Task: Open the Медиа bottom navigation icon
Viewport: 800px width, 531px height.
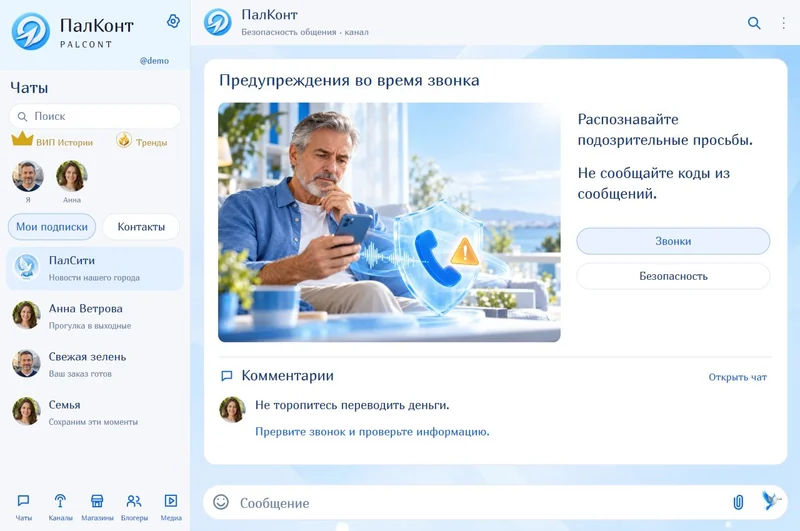Action: [x=171, y=501]
